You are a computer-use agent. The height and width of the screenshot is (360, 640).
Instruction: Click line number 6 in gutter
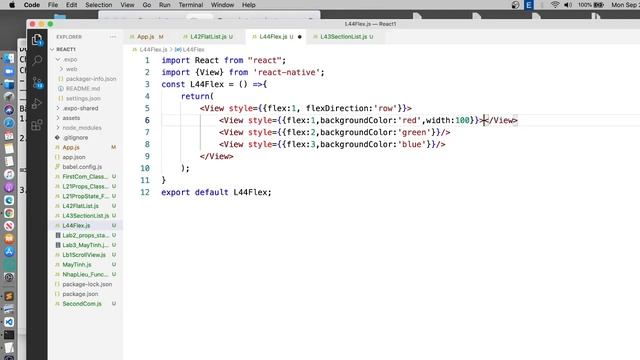pos(147,120)
